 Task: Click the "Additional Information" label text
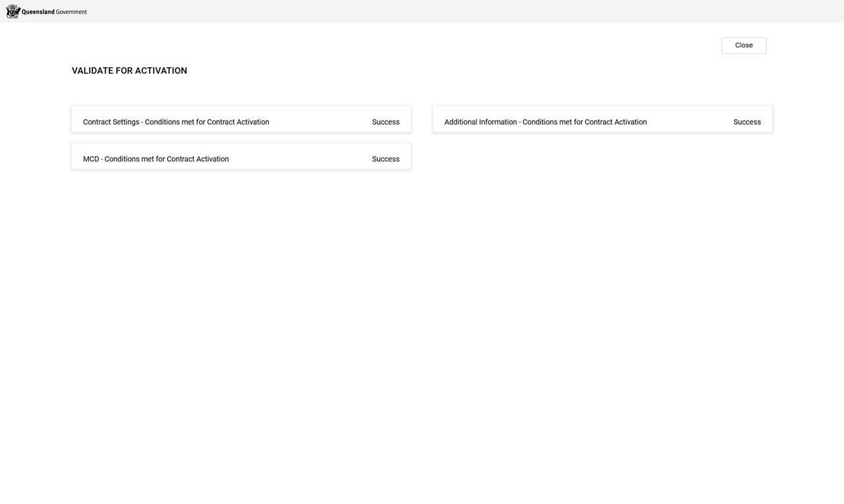[480, 122]
